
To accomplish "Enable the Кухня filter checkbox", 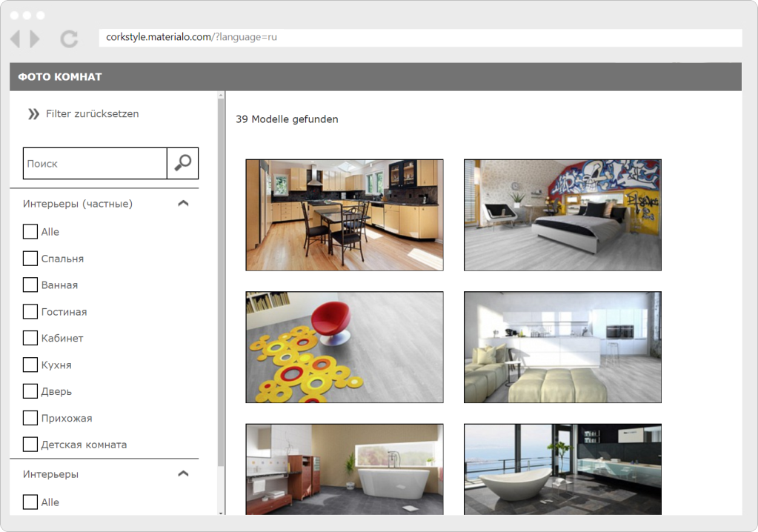I will [x=30, y=365].
